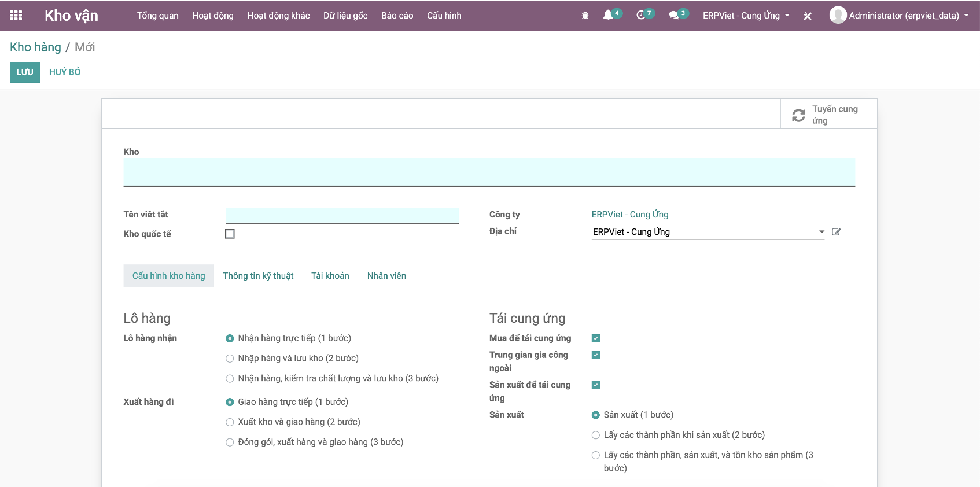Select Xuất kho và giao hàng (2 bước)
Viewport: 980px width, 487px height.
click(230, 422)
